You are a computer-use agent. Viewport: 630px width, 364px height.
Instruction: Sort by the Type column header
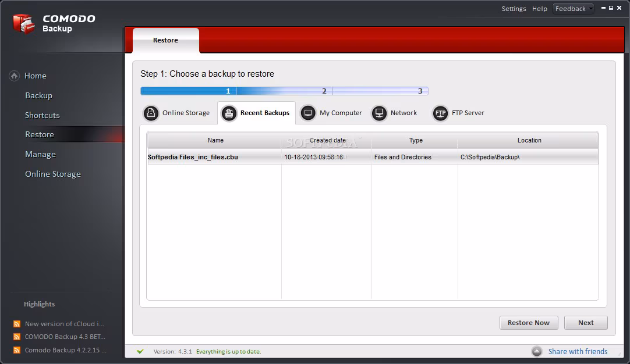point(415,141)
